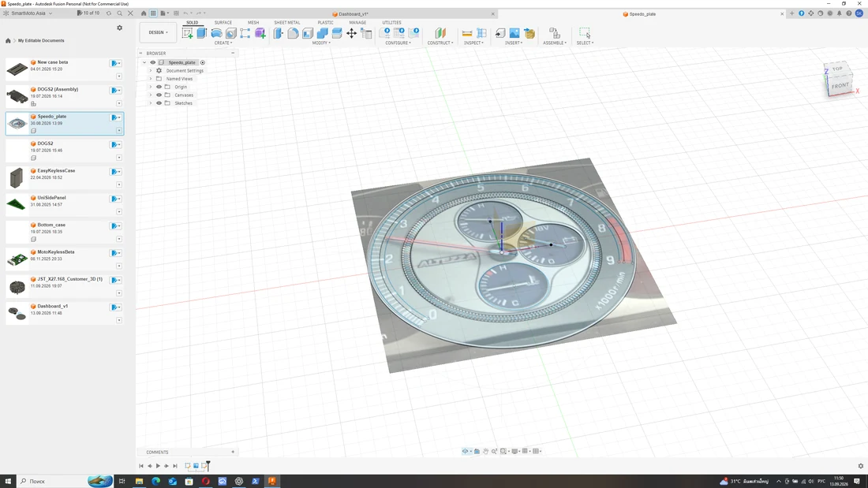
Task: Open the DESIGN workspace dropdown
Action: [158, 32]
